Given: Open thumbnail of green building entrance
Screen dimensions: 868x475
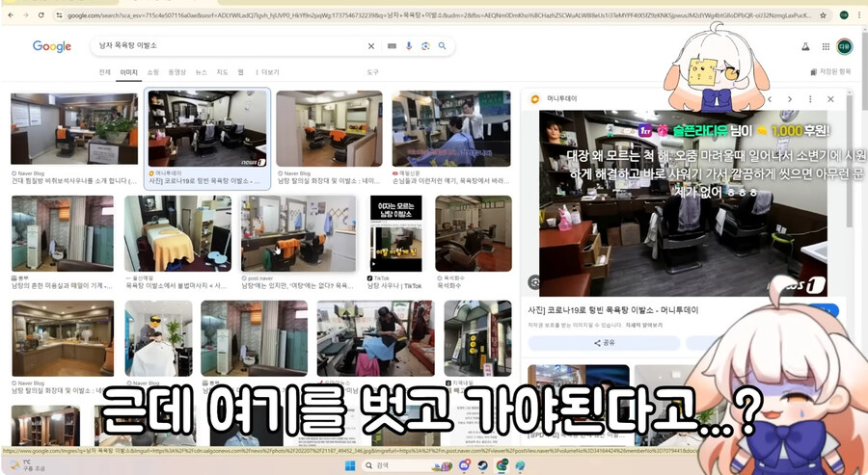Looking at the screenshot, I should click(x=477, y=338).
